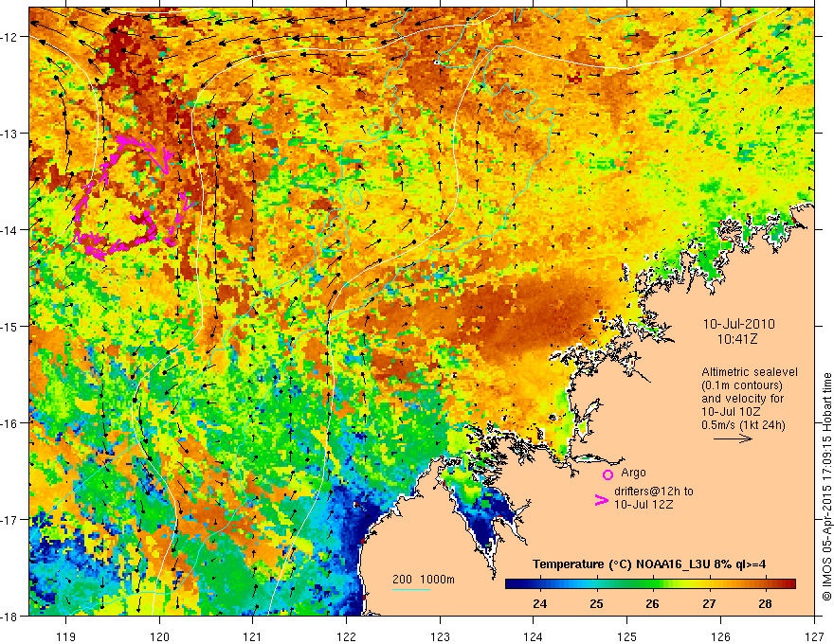Click the 'drifters@12h to' legend label
Viewport: 834px width, 644px height.
coord(654,492)
